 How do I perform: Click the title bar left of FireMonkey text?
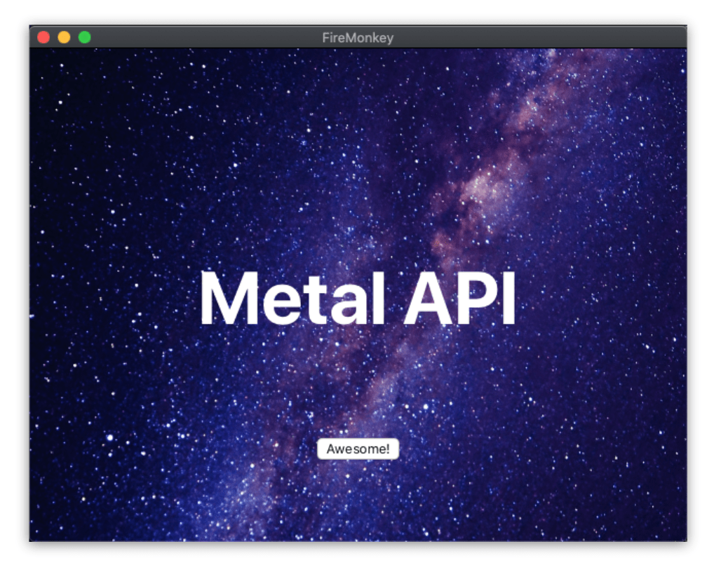pos(210,38)
